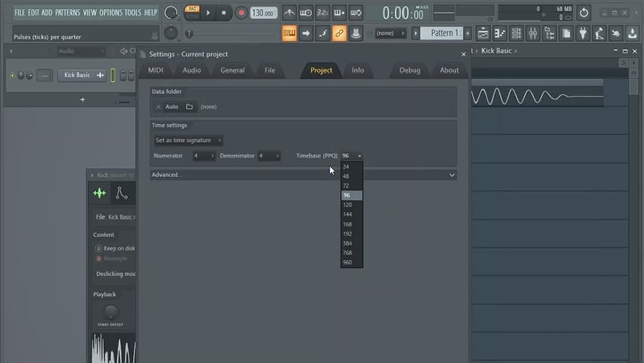644x363 pixels.
Task: Toggle typing keyboard to piano icon
Action: 289,34
